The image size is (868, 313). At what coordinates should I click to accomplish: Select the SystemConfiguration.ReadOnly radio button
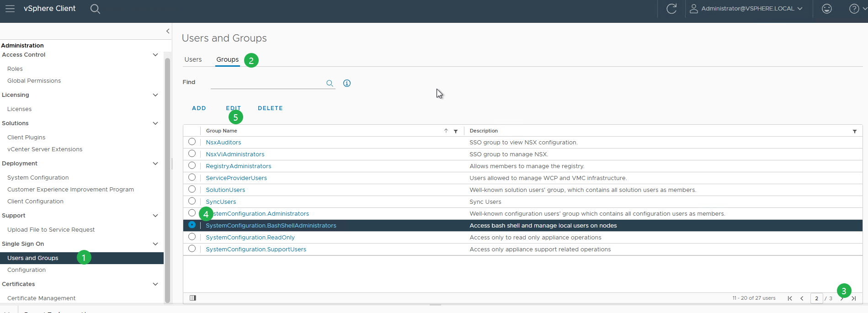pyautogui.click(x=192, y=237)
